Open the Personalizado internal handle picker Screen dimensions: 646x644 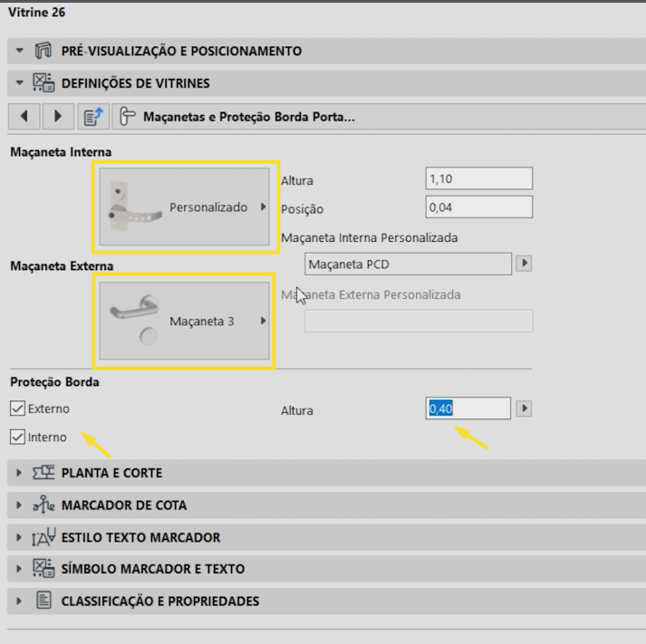[185, 207]
